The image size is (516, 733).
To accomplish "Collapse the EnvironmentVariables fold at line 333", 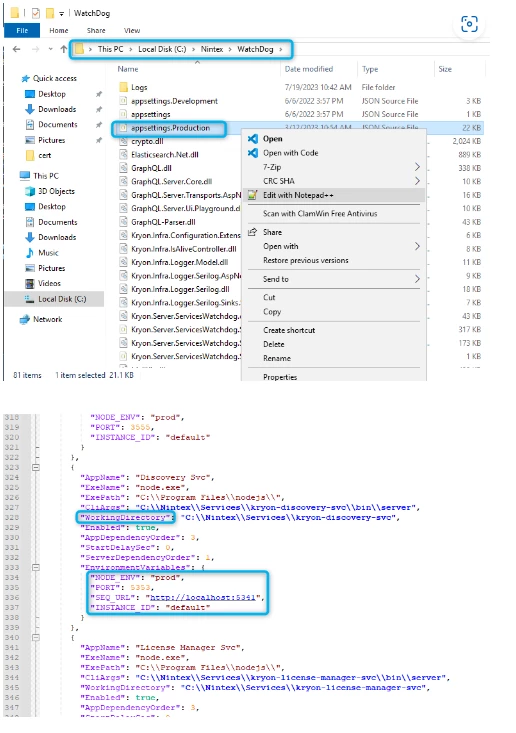I will coord(36,568).
